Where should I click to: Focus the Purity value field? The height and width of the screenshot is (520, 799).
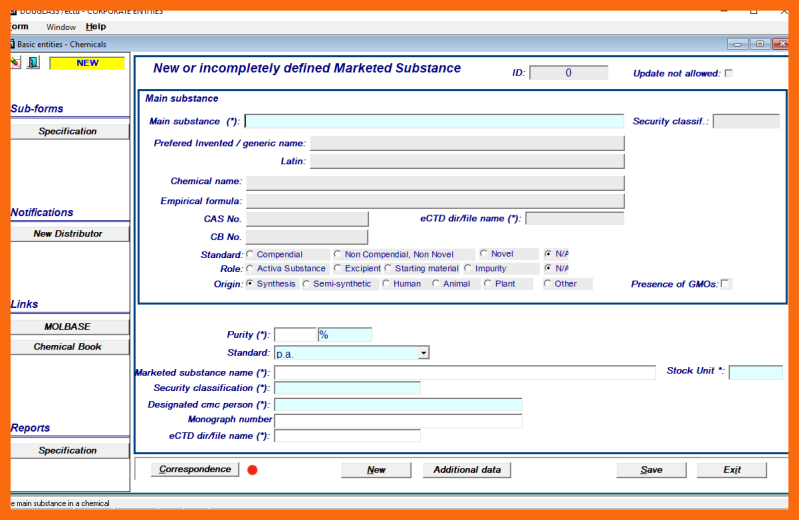(296, 335)
